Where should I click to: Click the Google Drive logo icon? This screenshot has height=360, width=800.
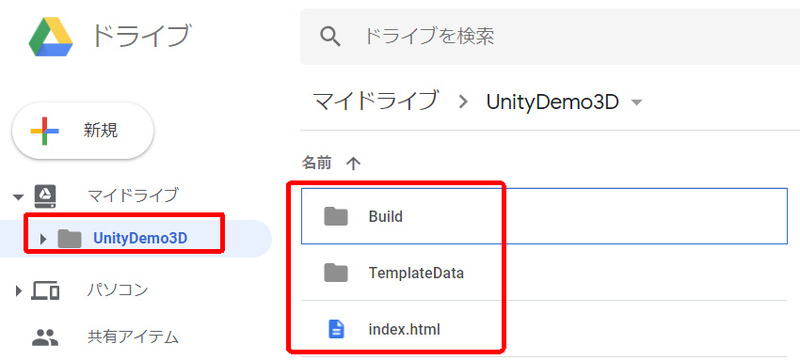51,37
